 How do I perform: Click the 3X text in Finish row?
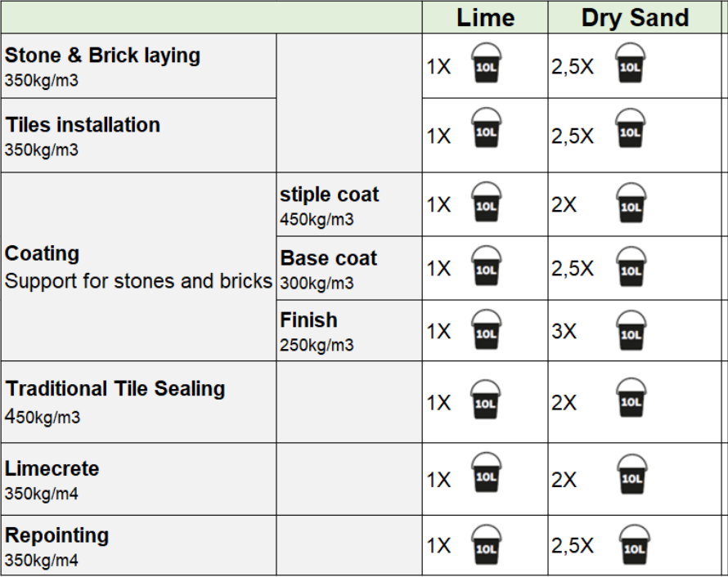pyautogui.click(x=564, y=332)
